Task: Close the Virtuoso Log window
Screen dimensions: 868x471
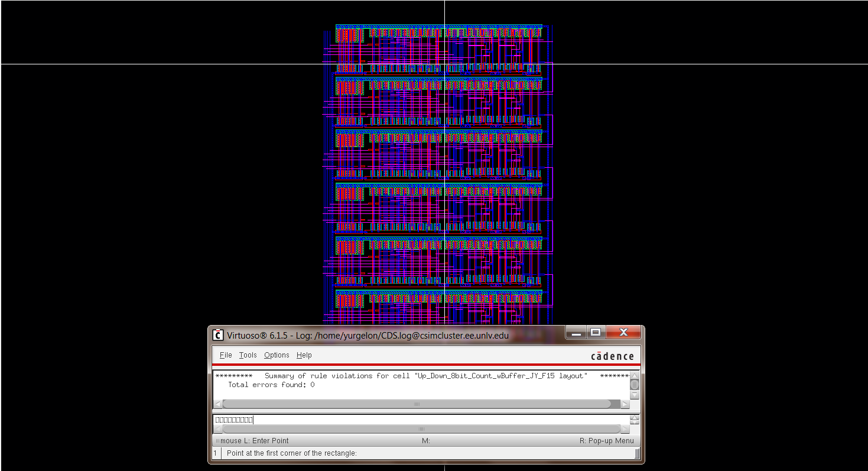Action: 623,333
